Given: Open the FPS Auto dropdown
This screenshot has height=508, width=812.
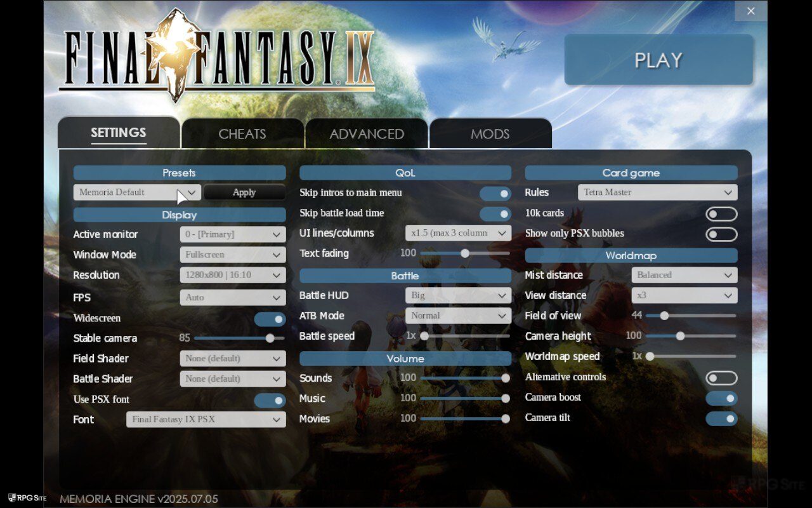Looking at the screenshot, I should point(233,297).
